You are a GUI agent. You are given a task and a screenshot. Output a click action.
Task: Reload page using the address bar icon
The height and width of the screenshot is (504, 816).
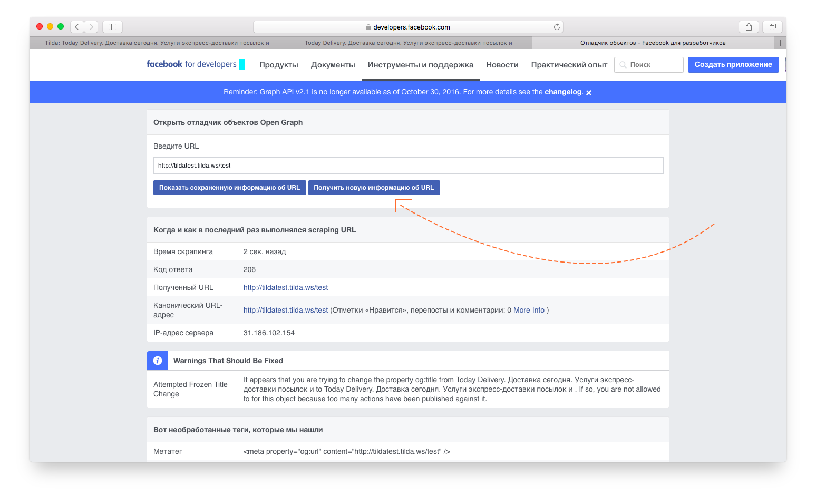point(557,27)
